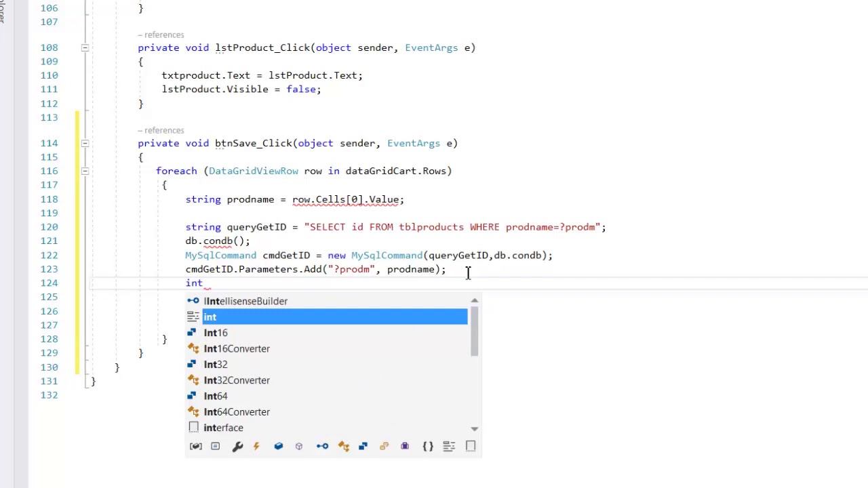Screen dimensions: 868x488
Task: Choose interface keyword from completion list
Action: (327, 428)
